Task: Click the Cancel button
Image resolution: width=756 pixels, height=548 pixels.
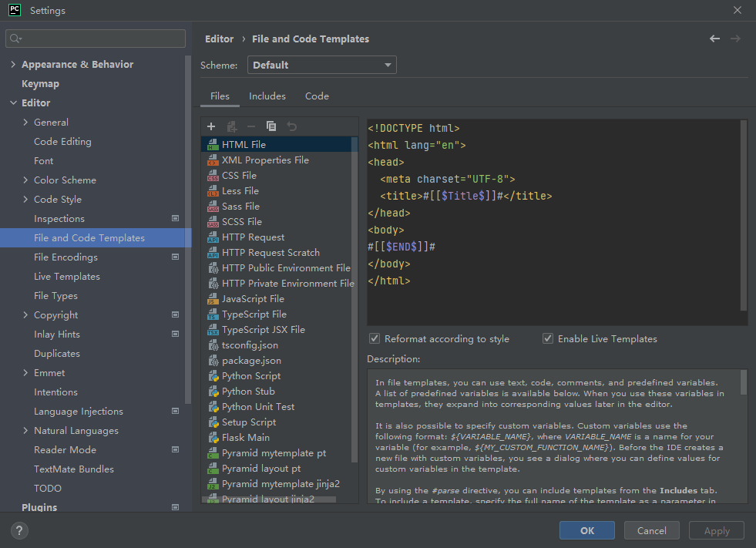Action: tap(651, 530)
